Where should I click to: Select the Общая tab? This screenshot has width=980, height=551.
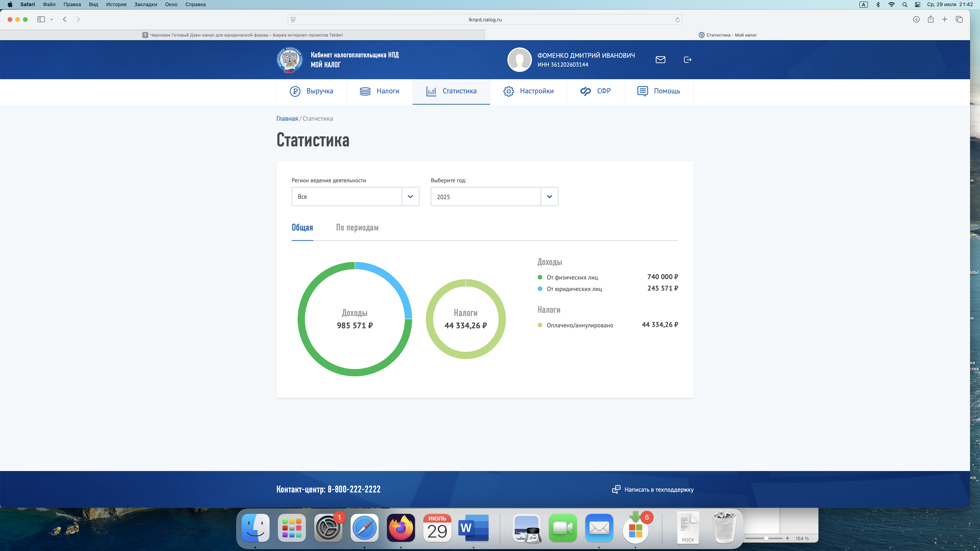[302, 227]
